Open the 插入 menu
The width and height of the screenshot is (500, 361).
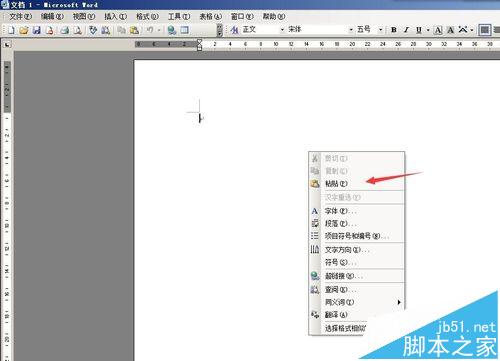[115, 16]
